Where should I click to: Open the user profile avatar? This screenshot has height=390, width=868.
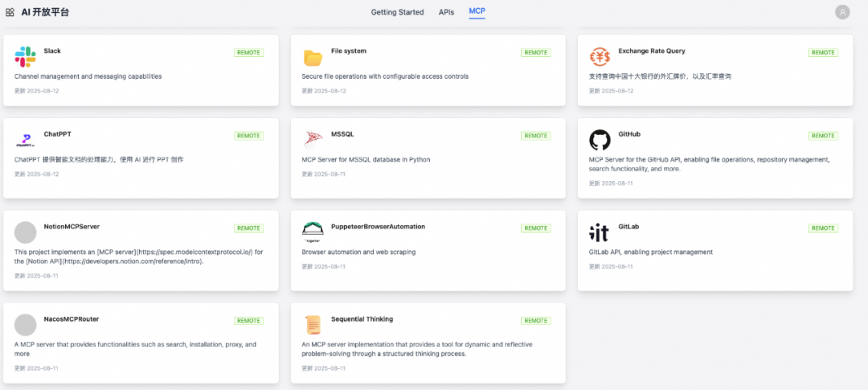[842, 12]
